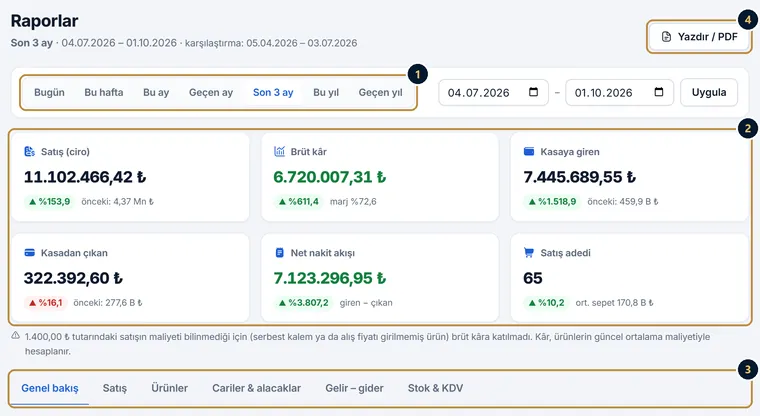The width and height of the screenshot is (760, 416).
Task: Click the Satış adedi card label
Action: pyautogui.click(x=566, y=253)
